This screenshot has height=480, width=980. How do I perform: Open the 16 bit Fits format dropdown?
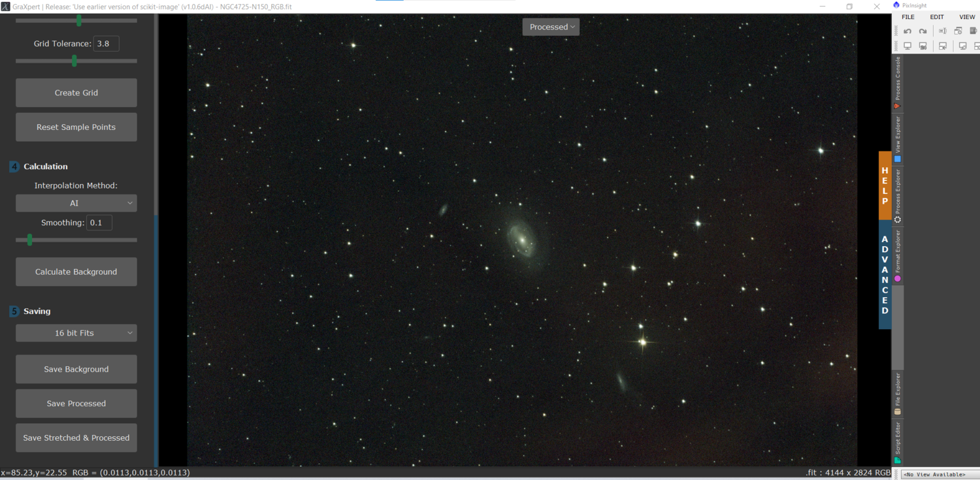point(76,333)
